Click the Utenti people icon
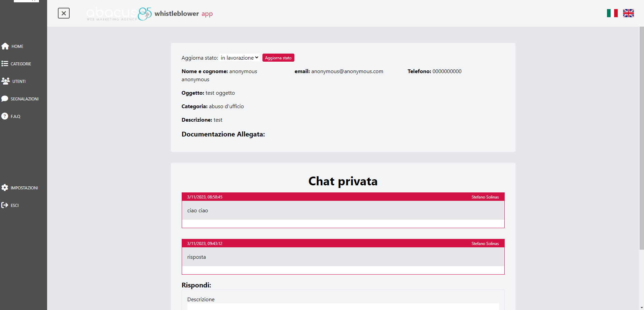The height and width of the screenshot is (310, 644). pos(5,81)
